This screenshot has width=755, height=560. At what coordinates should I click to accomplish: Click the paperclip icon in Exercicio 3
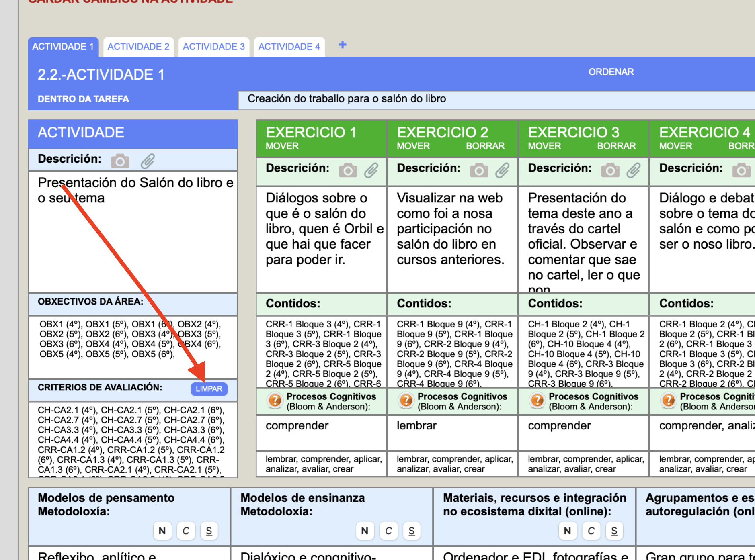(633, 170)
